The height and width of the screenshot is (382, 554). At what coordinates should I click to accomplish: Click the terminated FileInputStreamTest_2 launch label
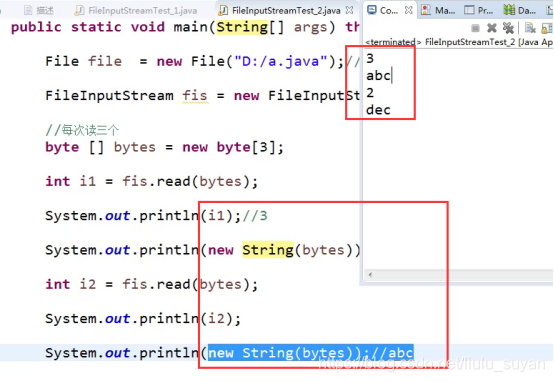coord(459,42)
